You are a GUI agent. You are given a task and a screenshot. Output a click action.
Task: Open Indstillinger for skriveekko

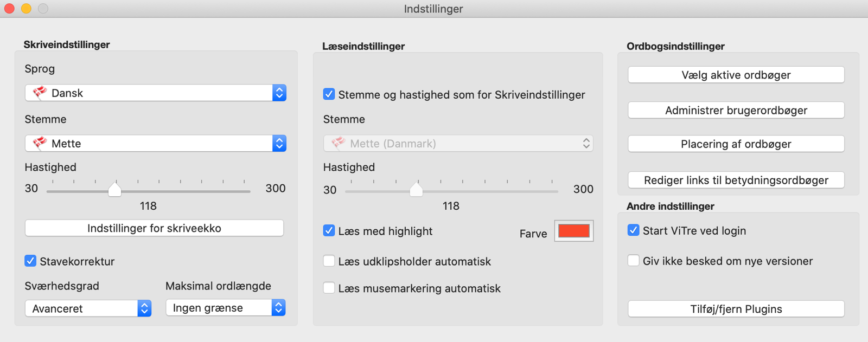(154, 228)
